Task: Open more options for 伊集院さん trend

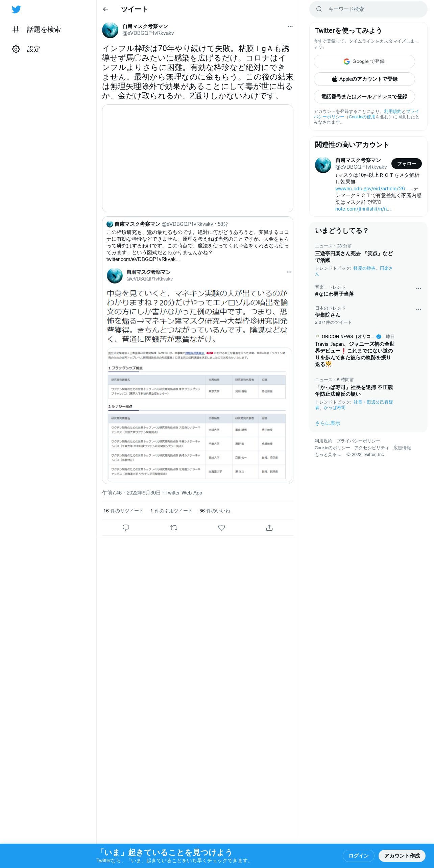Action: click(418, 309)
